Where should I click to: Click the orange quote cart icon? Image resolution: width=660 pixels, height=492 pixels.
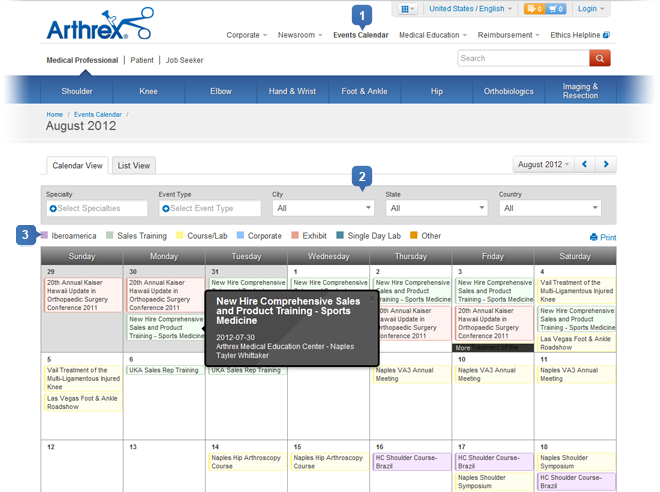535,9
